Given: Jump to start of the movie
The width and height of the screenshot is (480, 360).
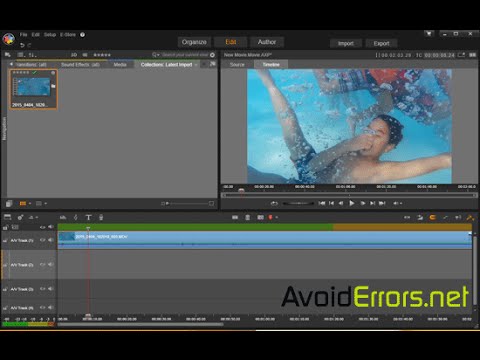Looking at the screenshot, I should click(322, 203).
